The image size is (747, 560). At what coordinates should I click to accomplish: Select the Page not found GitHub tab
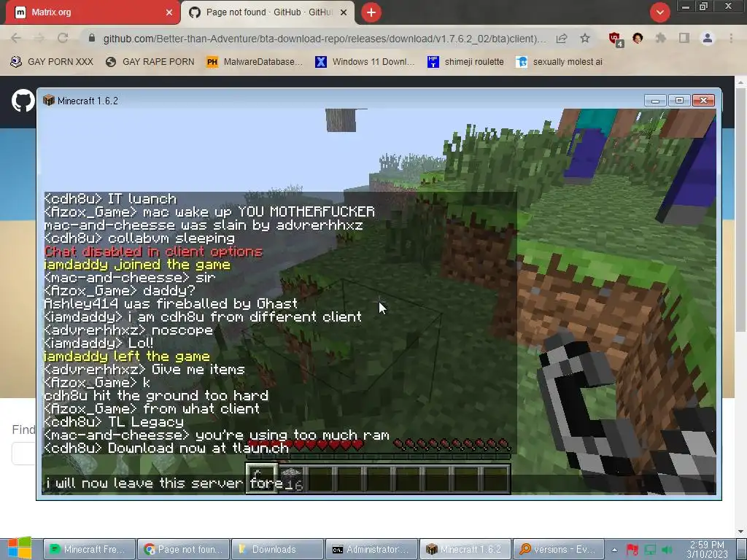[x=268, y=12]
